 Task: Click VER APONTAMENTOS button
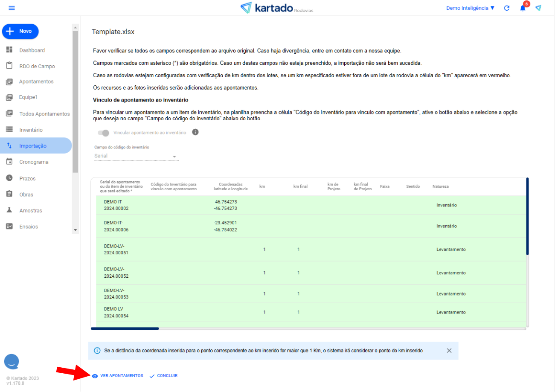pos(118,376)
